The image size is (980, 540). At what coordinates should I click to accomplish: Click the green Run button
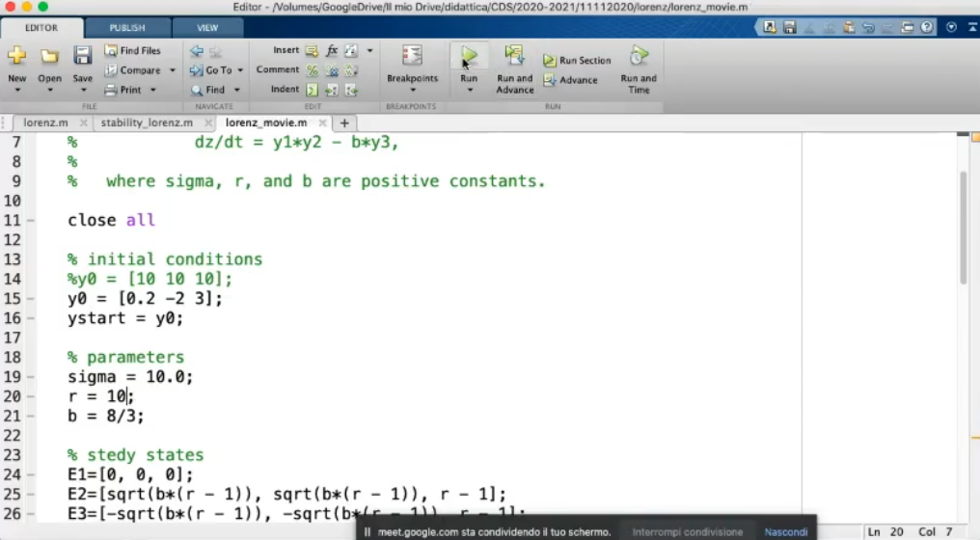pyautogui.click(x=469, y=57)
